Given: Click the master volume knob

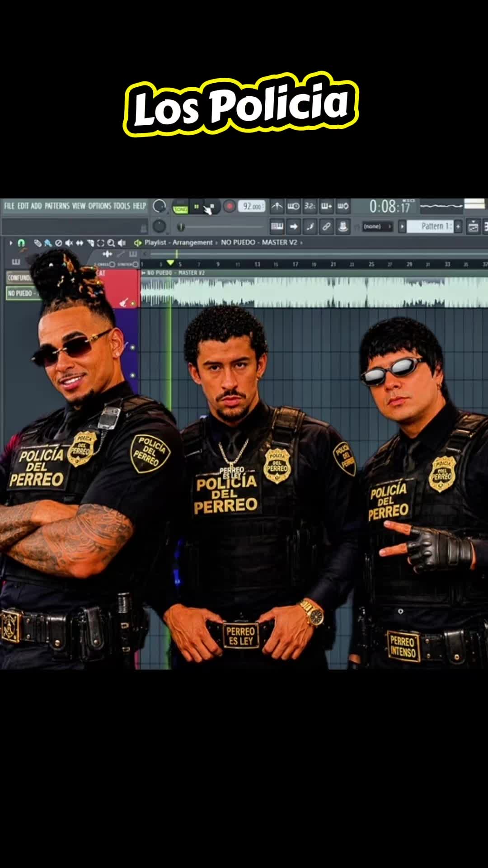Looking at the screenshot, I should pyautogui.click(x=159, y=206).
